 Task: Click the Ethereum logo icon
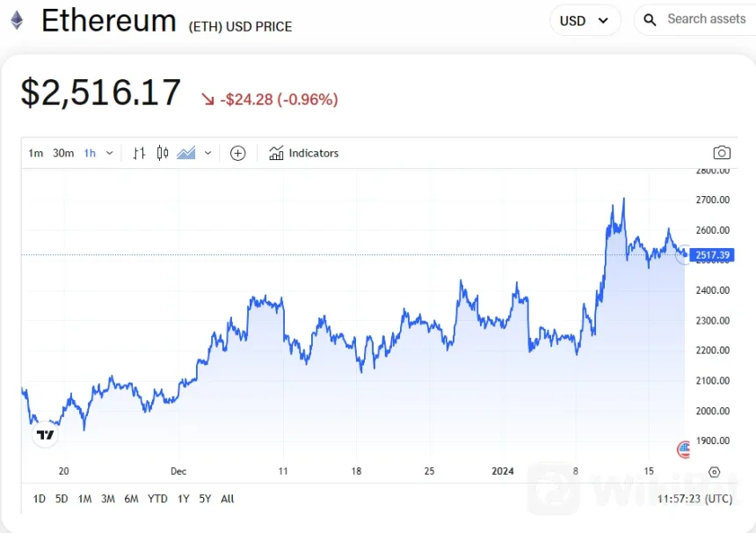[x=17, y=19]
